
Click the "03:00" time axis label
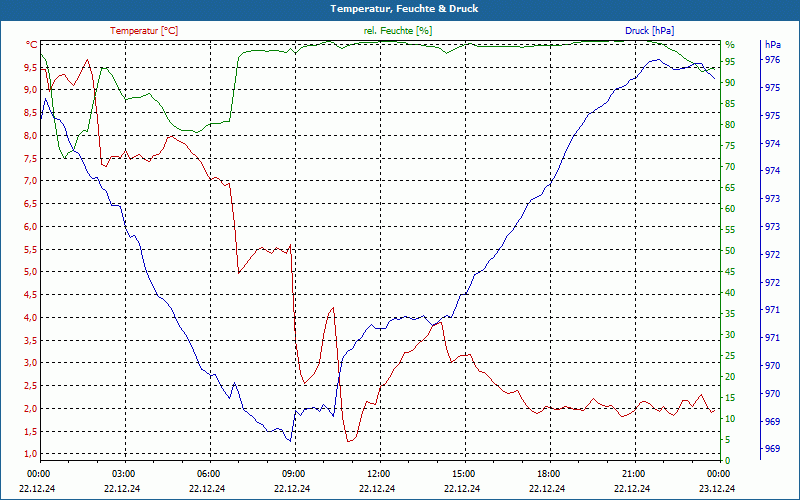coord(124,474)
